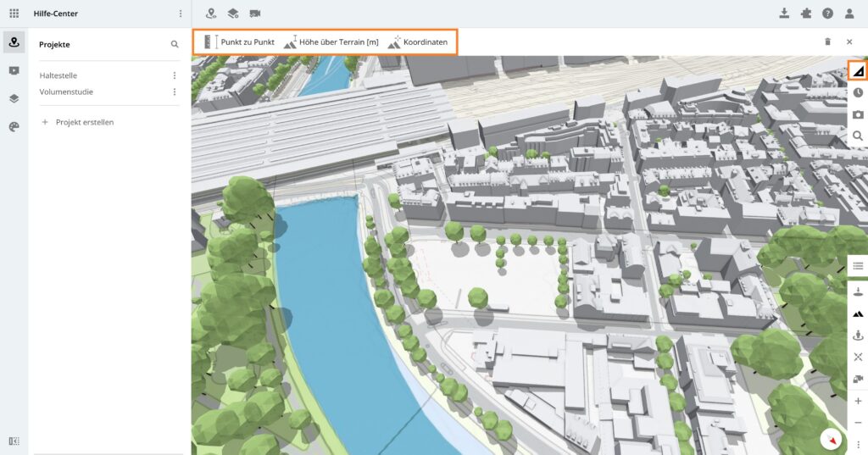Select Höhe über Terrain measurement
The image size is (868, 455).
click(x=331, y=42)
